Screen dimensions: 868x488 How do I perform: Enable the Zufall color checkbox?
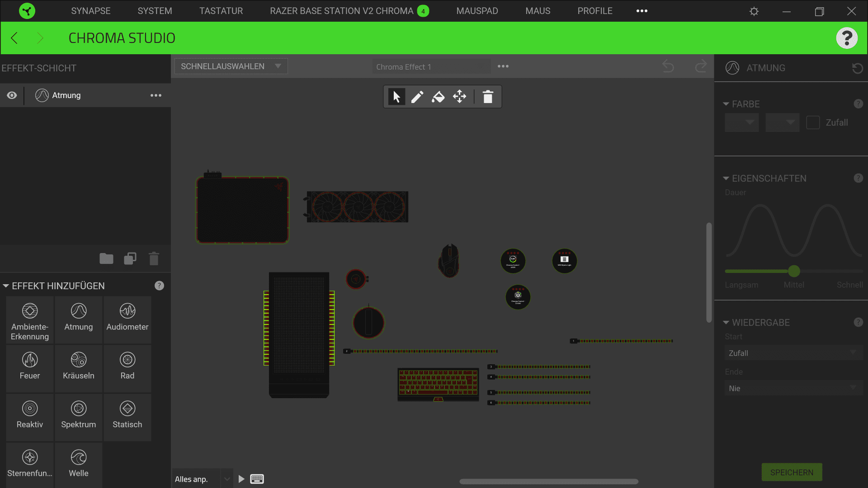tap(813, 122)
